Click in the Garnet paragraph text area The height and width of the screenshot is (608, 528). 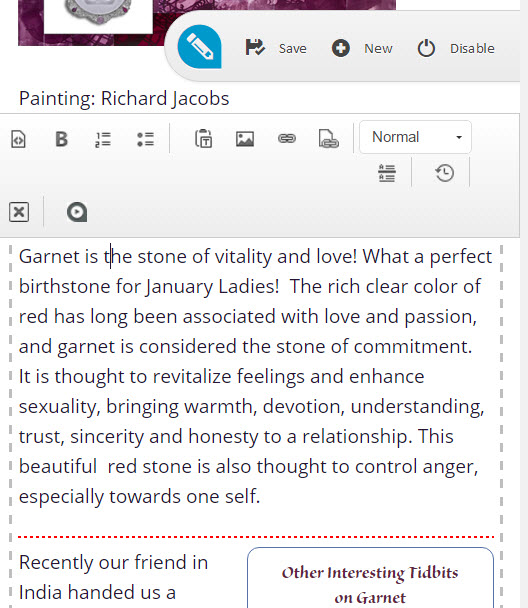pyautogui.click(x=256, y=376)
